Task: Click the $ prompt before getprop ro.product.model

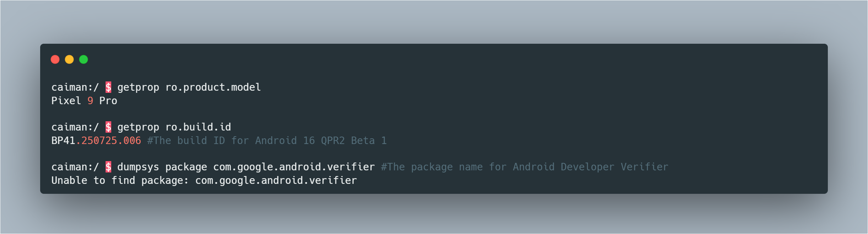Action: click(108, 87)
